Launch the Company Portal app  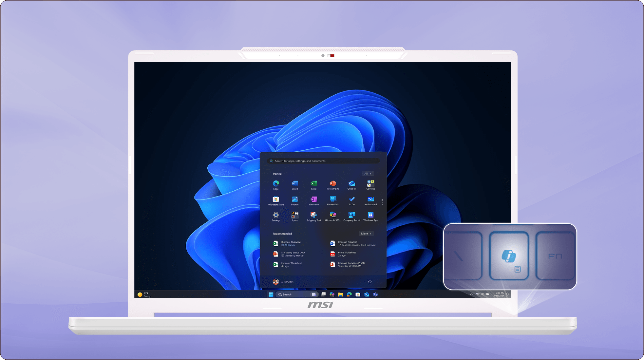point(351,217)
